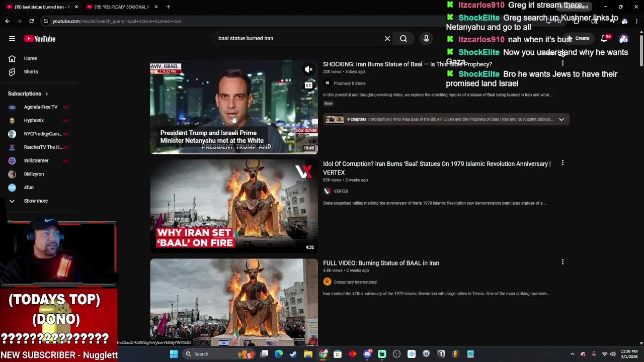Select the baal statue burned iran tab
Image resolution: width=644 pixels, height=362 pixels.
[x=41, y=7]
